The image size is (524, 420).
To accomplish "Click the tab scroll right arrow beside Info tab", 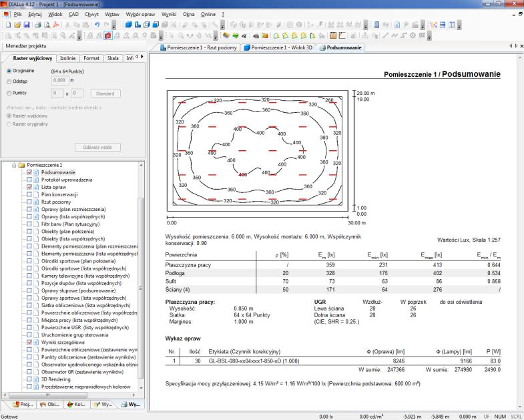I will click(142, 57).
